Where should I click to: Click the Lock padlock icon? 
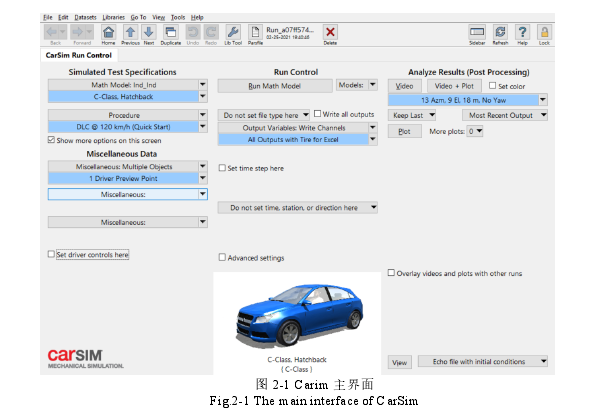544,32
